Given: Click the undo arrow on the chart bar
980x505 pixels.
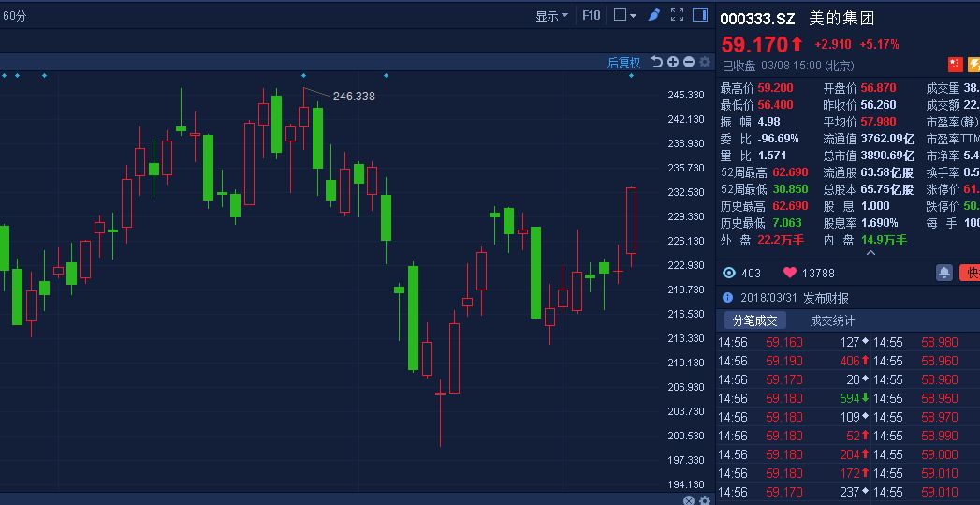Looking at the screenshot, I should (656, 62).
